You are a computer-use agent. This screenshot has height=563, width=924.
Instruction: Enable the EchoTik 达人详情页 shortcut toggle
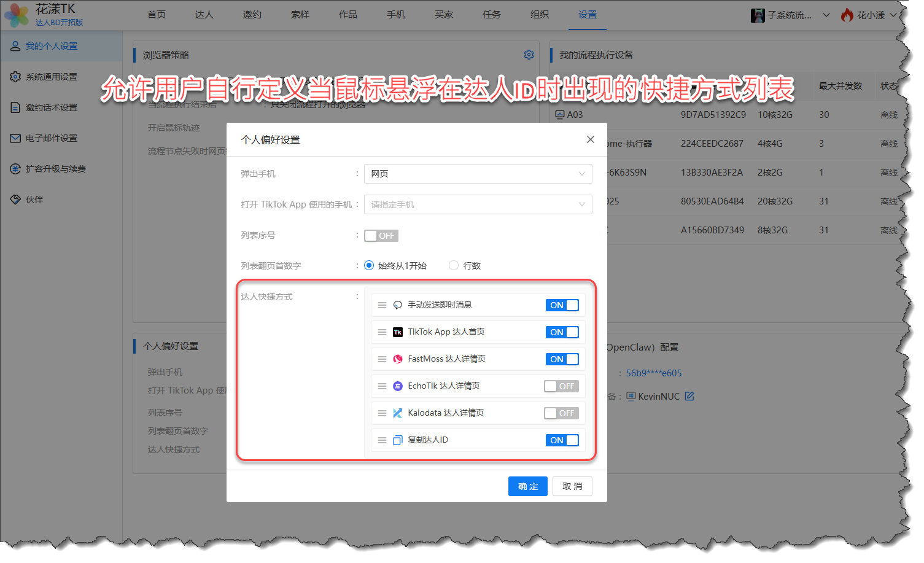point(561,386)
